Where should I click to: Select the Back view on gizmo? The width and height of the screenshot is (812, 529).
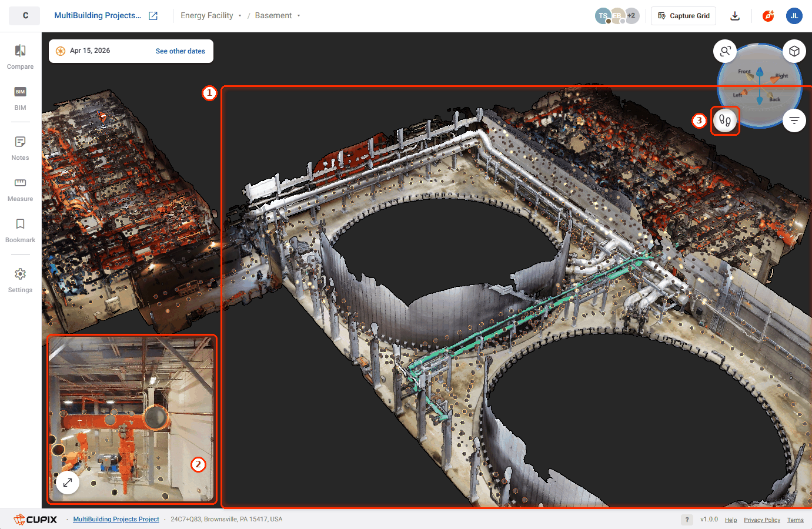[x=775, y=99]
